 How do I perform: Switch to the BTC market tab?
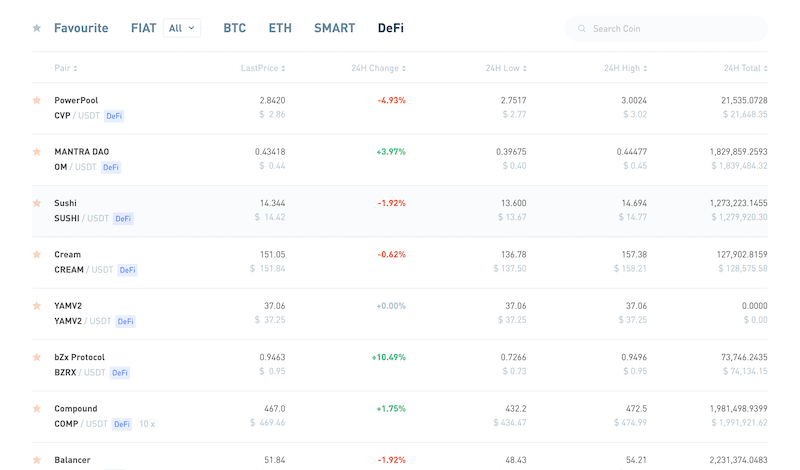[235, 28]
